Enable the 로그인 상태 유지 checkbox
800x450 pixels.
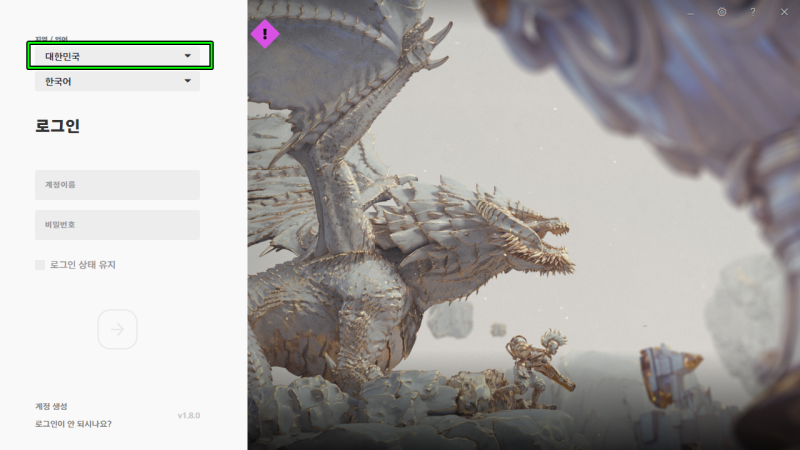coord(40,264)
